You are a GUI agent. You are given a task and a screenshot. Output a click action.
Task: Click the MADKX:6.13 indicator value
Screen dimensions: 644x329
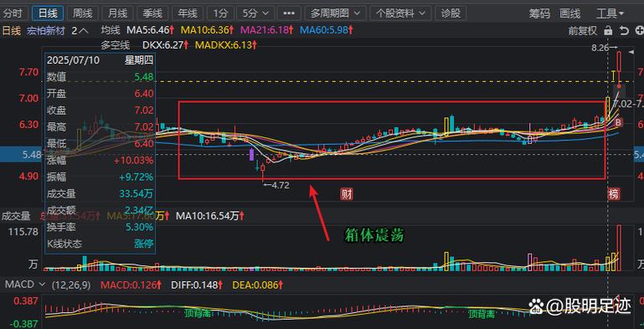pyautogui.click(x=226, y=44)
